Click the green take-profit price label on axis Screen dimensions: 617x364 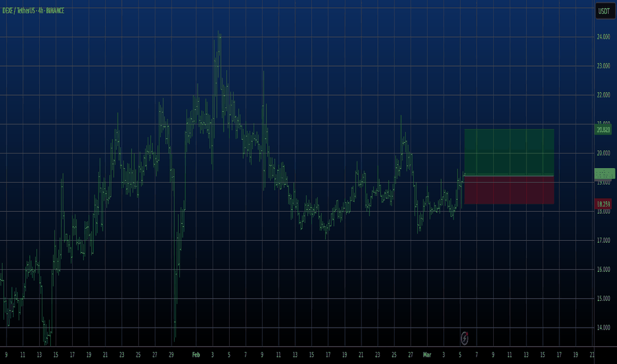[603, 130]
